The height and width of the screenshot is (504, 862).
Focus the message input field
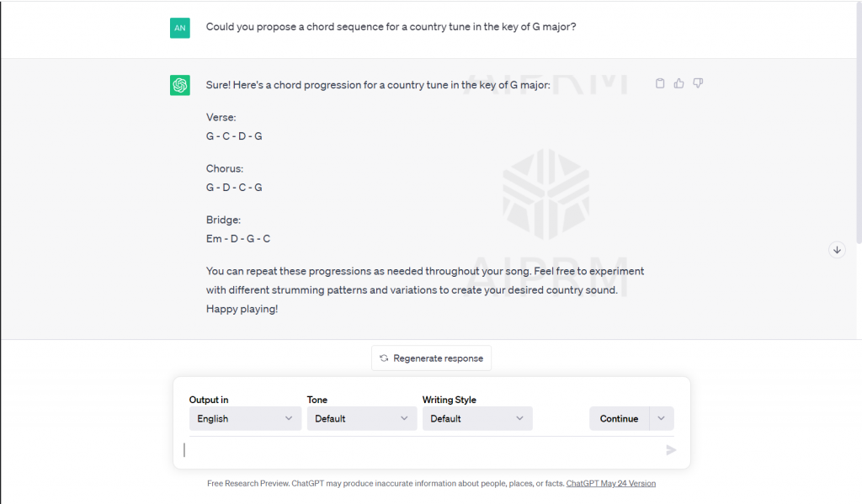click(421, 450)
